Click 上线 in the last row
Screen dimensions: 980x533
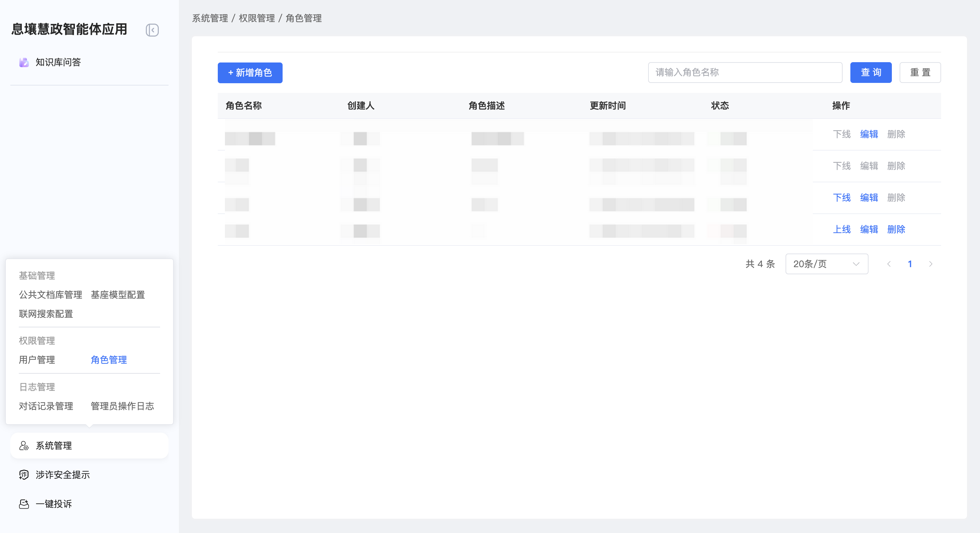[x=842, y=229]
